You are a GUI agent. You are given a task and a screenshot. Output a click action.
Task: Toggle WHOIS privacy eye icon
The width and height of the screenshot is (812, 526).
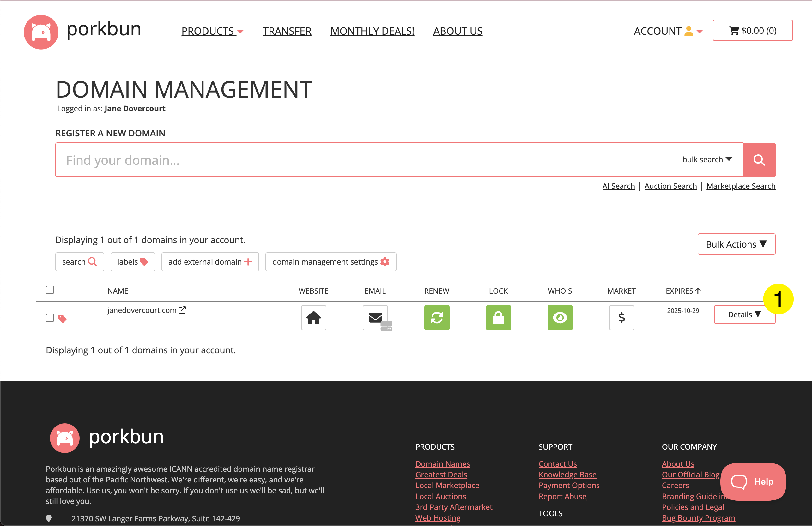pyautogui.click(x=560, y=318)
